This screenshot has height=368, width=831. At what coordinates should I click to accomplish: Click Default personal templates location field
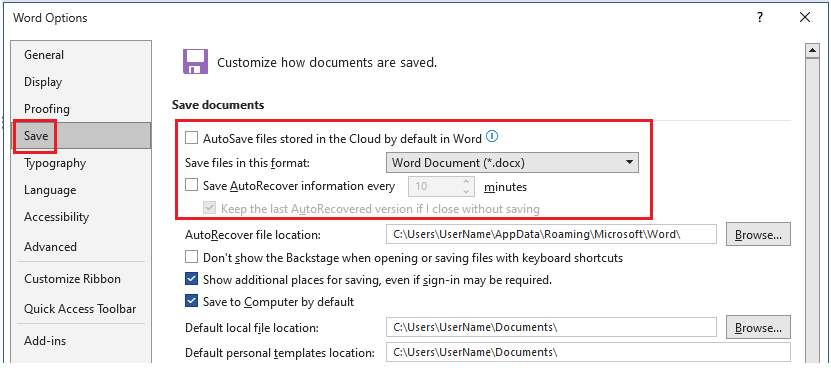[x=588, y=352]
